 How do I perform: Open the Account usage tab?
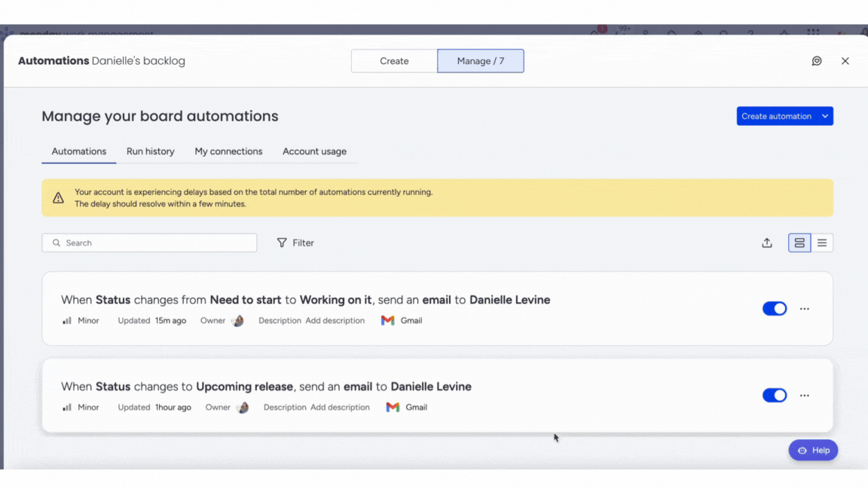pyautogui.click(x=314, y=151)
